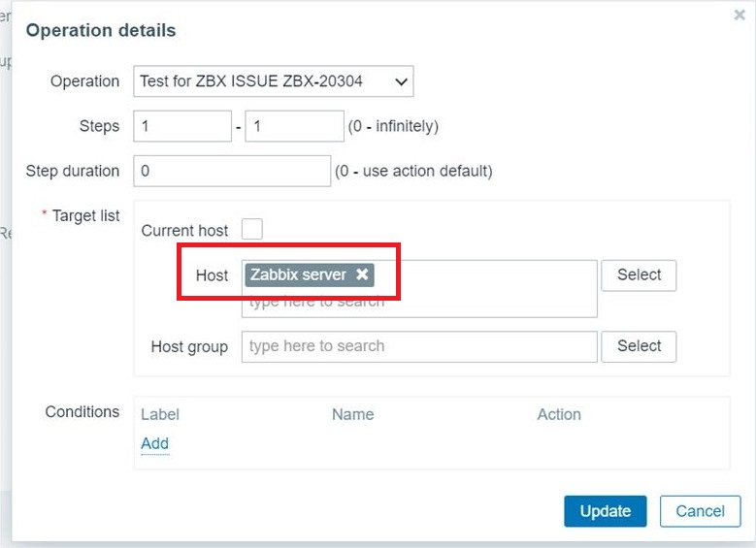
Task: Open the Operation dropdown menu
Action: tap(274, 81)
